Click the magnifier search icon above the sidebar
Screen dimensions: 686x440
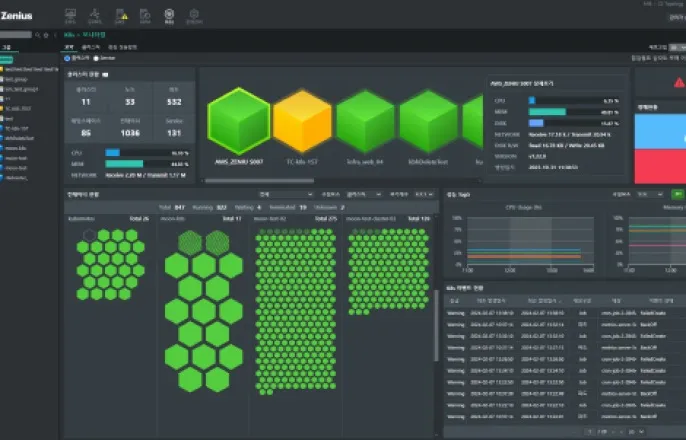tap(38, 35)
